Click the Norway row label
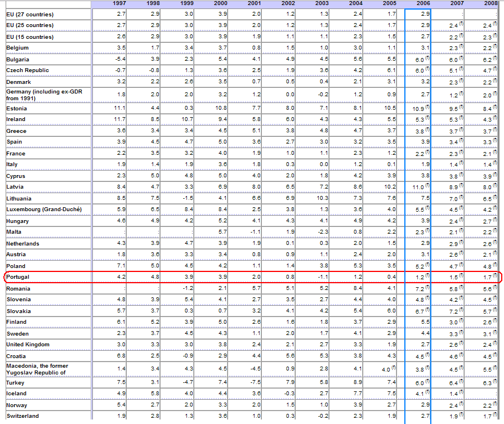Screen dimensions: 504x424 [17, 405]
